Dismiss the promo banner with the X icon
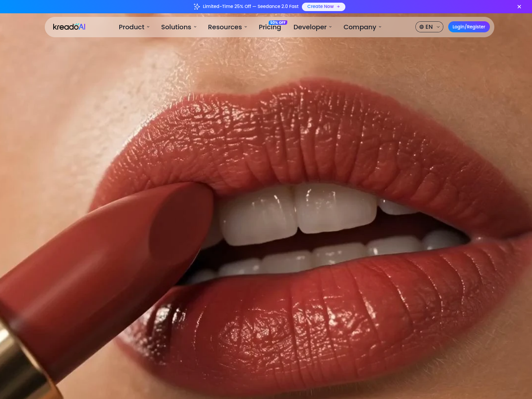The height and width of the screenshot is (399, 532). click(x=519, y=7)
